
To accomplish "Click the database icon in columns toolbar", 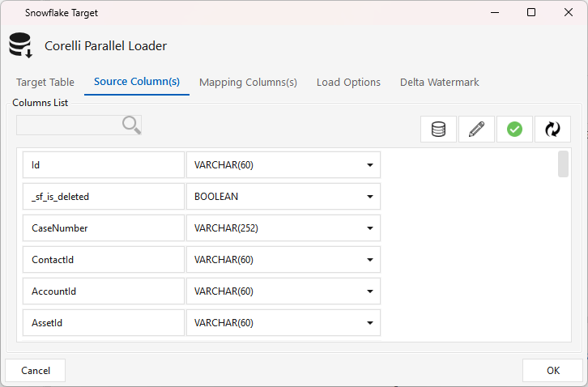I will click(438, 129).
